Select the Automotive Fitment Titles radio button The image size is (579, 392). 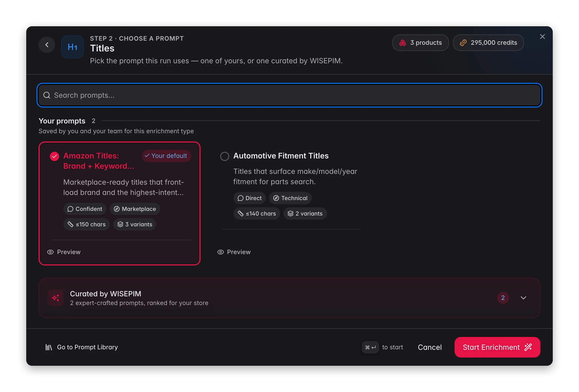225,156
